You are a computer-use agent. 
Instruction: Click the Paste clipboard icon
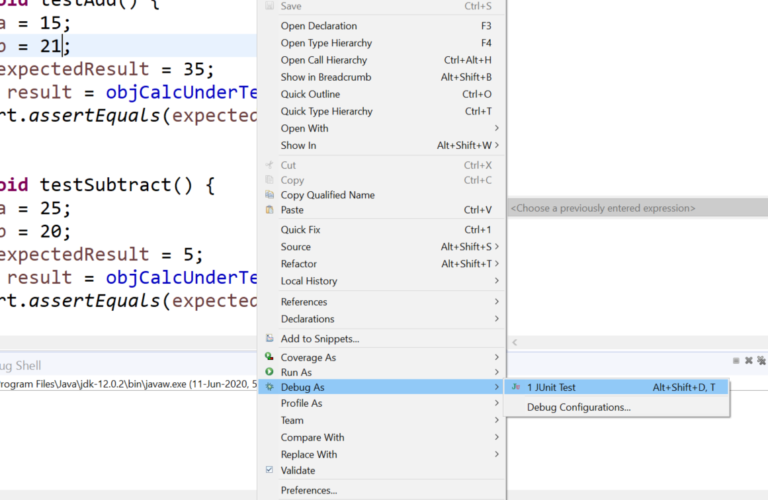tap(269, 210)
